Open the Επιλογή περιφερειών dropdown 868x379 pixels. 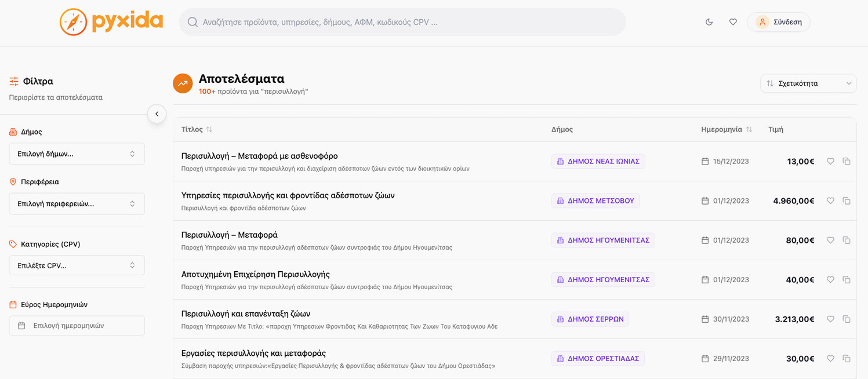point(77,204)
